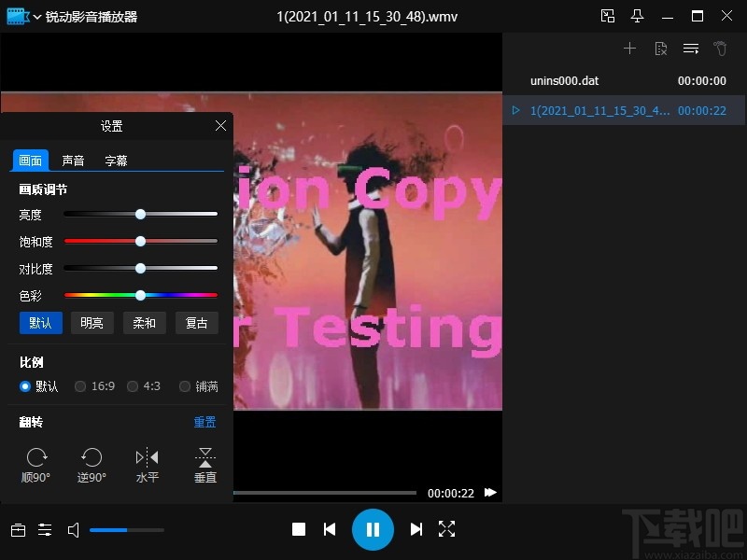Open toolbox icon in bottom bar
The height and width of the screenshot is (560, 747).
click(18, 529)
